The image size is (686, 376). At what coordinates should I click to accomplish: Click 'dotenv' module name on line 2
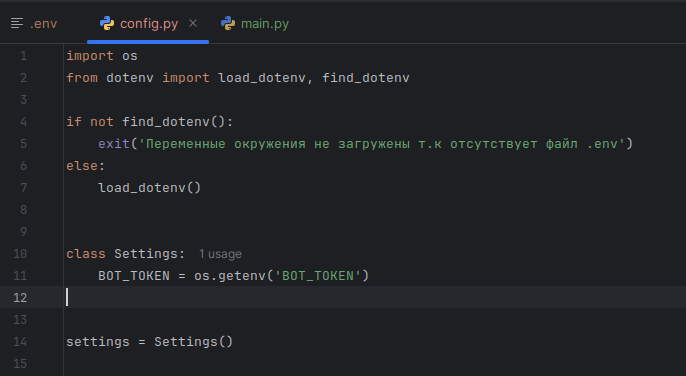130,78
